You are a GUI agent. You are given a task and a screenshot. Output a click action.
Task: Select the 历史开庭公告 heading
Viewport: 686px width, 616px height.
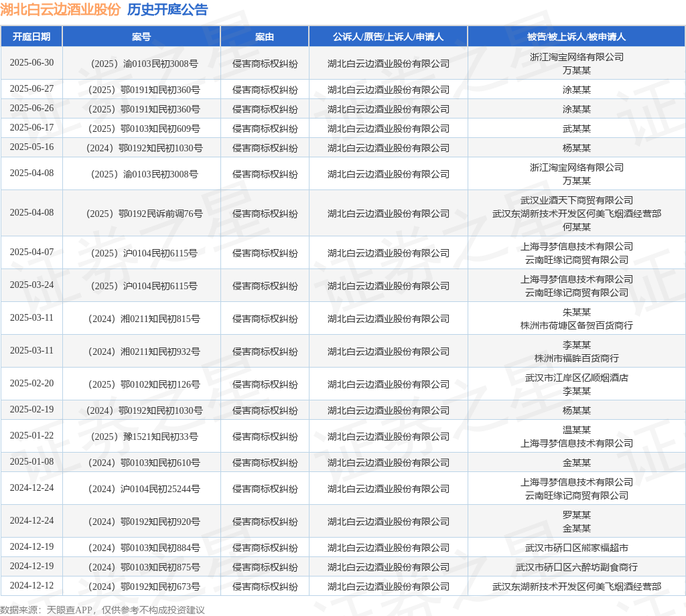point(167,9)
